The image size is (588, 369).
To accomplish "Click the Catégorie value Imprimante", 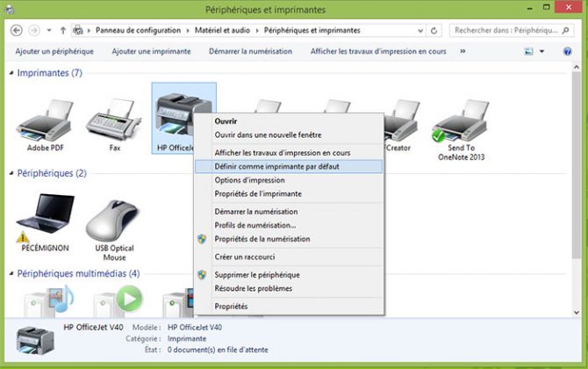I will tap(187, 338).
